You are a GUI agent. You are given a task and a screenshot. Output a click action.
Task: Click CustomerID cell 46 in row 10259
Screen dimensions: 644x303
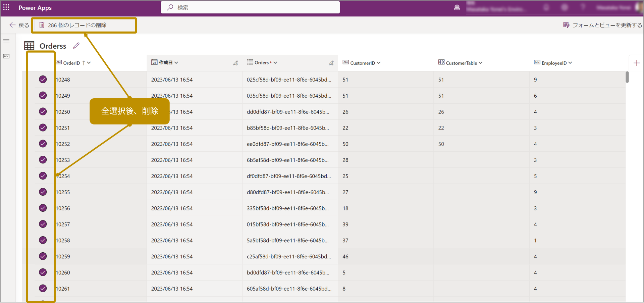pyautogui.click(x=345, y=257)
